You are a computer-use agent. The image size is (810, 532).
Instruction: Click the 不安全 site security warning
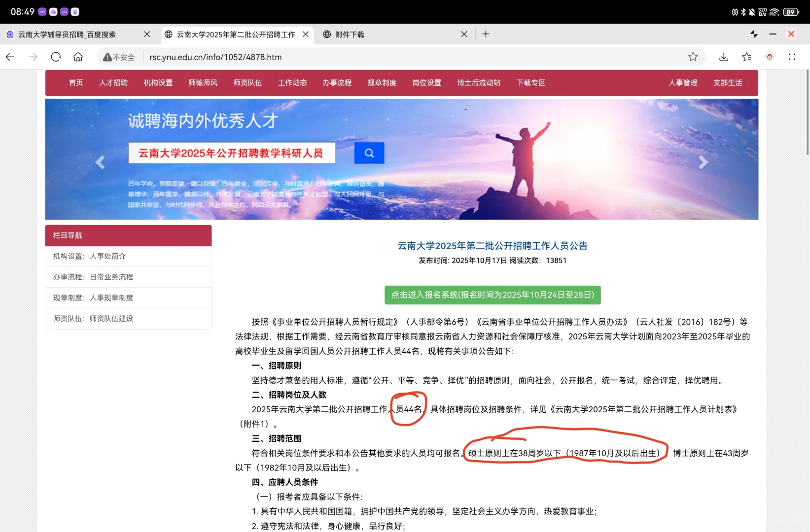click(119, 57)
